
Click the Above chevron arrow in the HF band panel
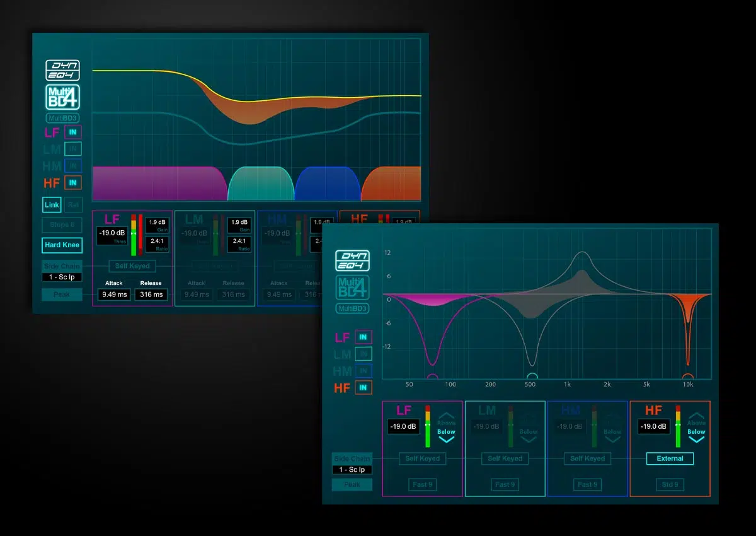(x=696, y=416)
